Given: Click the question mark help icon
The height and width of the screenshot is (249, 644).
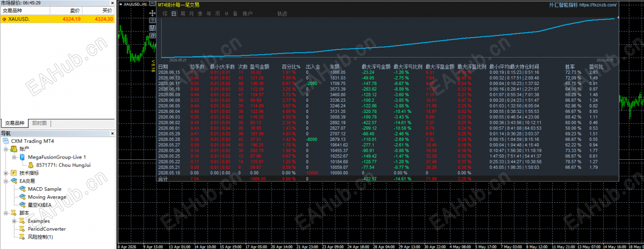Looking at the screenshot, I should (x=152, y=20).
